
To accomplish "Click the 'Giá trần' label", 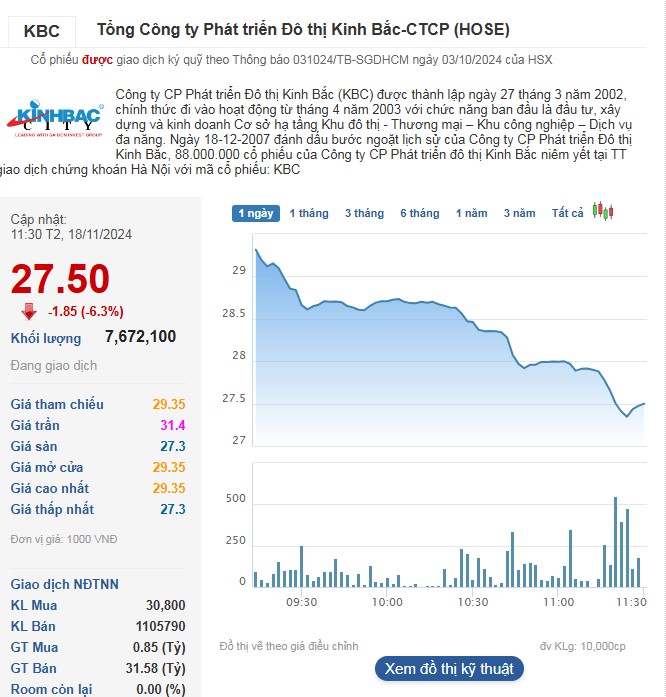I will 35,425.
